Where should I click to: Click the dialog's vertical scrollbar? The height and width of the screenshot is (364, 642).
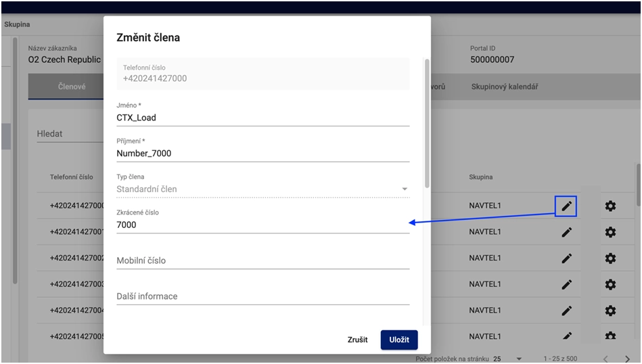426,122
